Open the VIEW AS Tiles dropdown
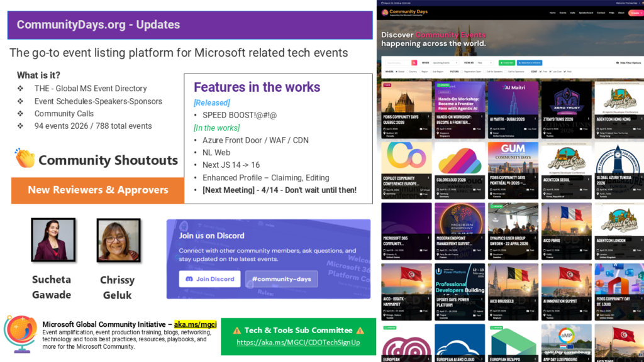This screenshot has height=362, width=644. coord(485,63)
